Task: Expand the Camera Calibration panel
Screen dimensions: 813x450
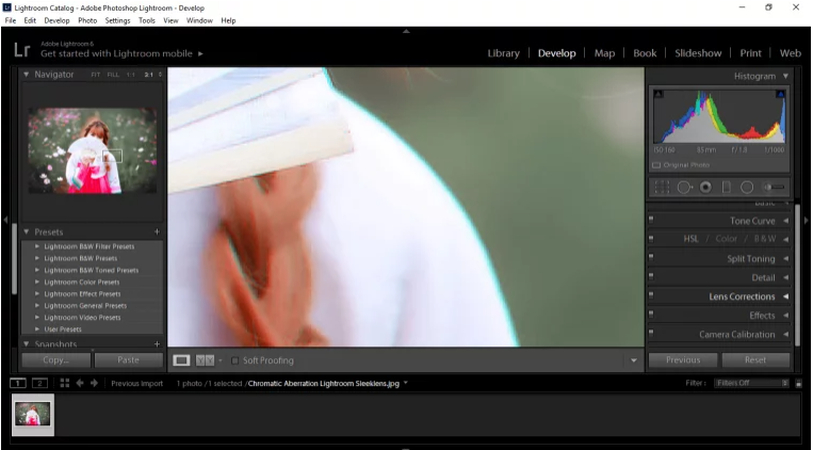Action: pos(786,334)
